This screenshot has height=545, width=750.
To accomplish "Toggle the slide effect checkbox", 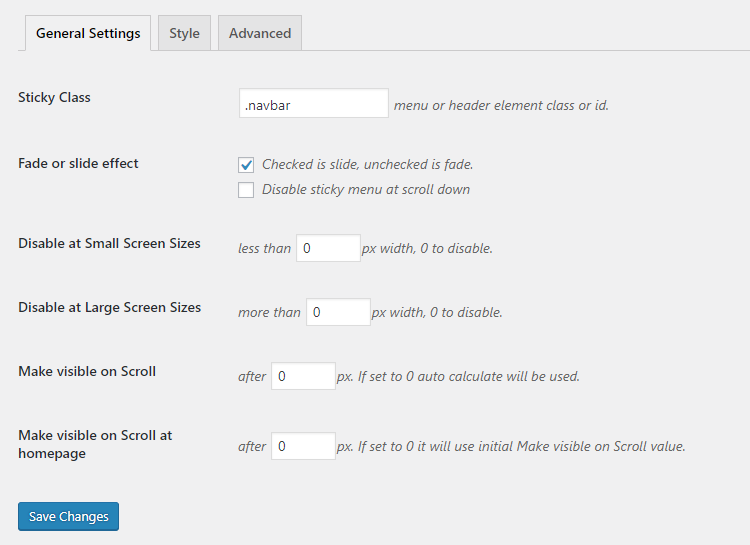I will point(246,165).
